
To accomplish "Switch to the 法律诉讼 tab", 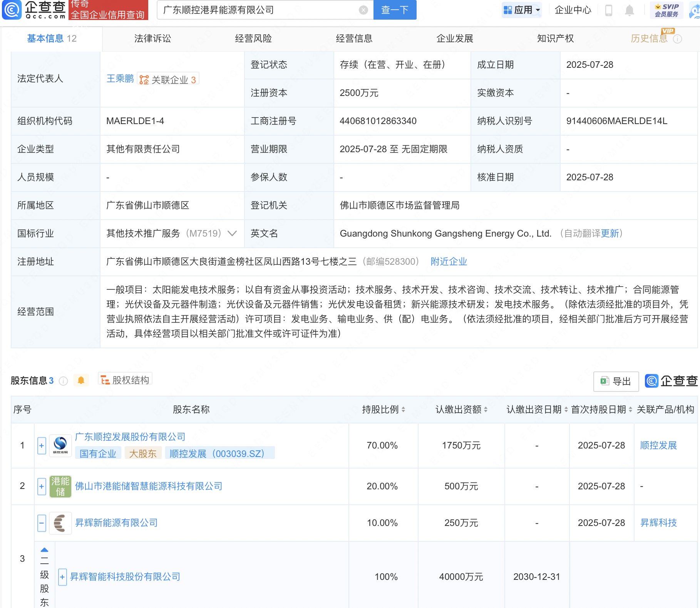I will (152, 39).
